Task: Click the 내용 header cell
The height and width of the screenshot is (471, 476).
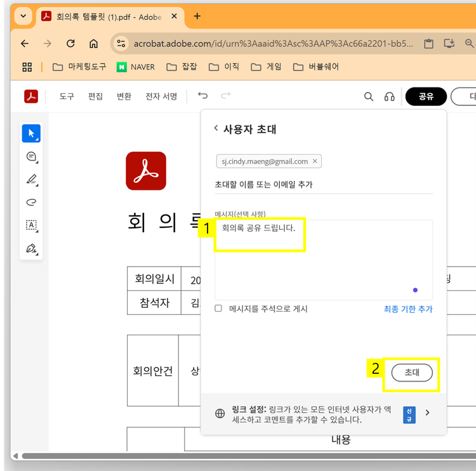Action: 341,439
